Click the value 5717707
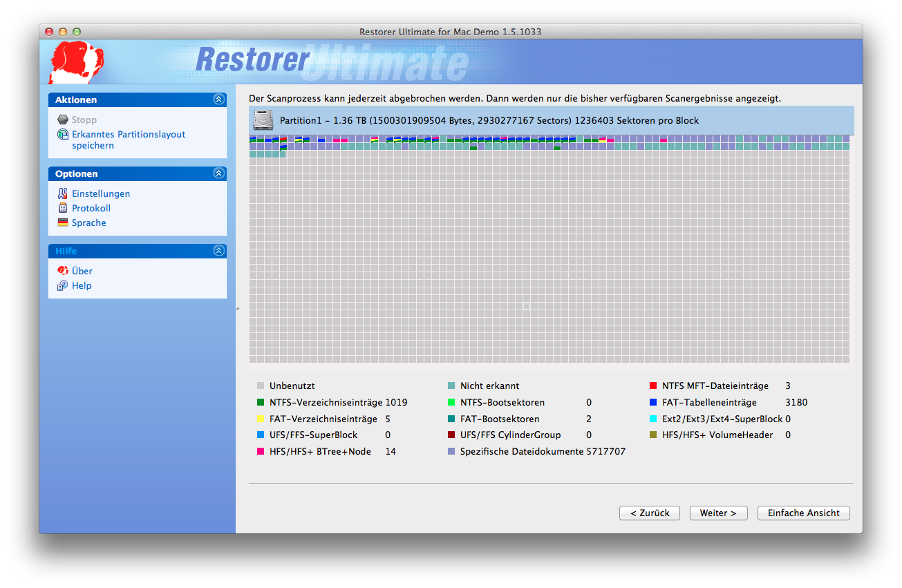This screenshot has width=902, height=588. [606, 451]
